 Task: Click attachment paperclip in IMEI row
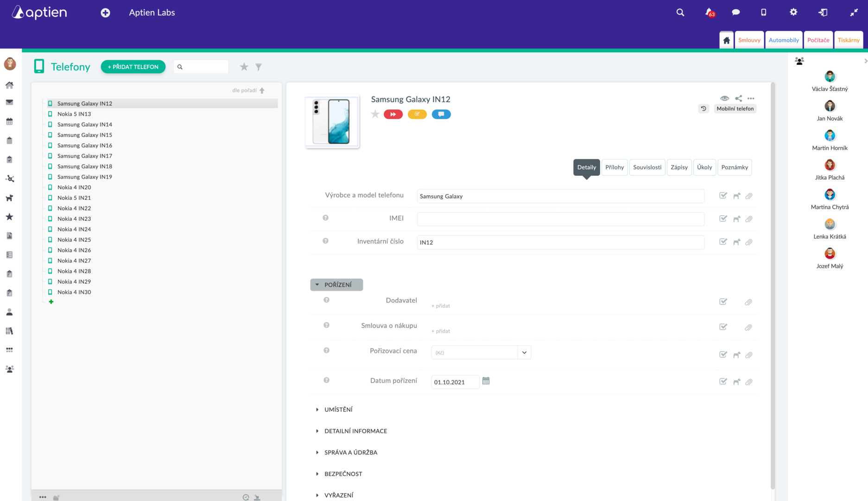tap(749, 219)
